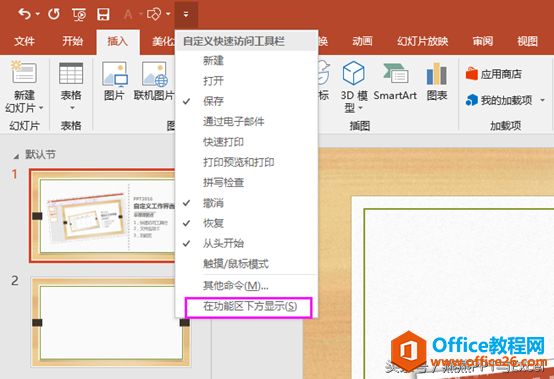554x379 pixels.
Task: Open 其他命令(M)... menu entry
Action: (x=247, y=285)
